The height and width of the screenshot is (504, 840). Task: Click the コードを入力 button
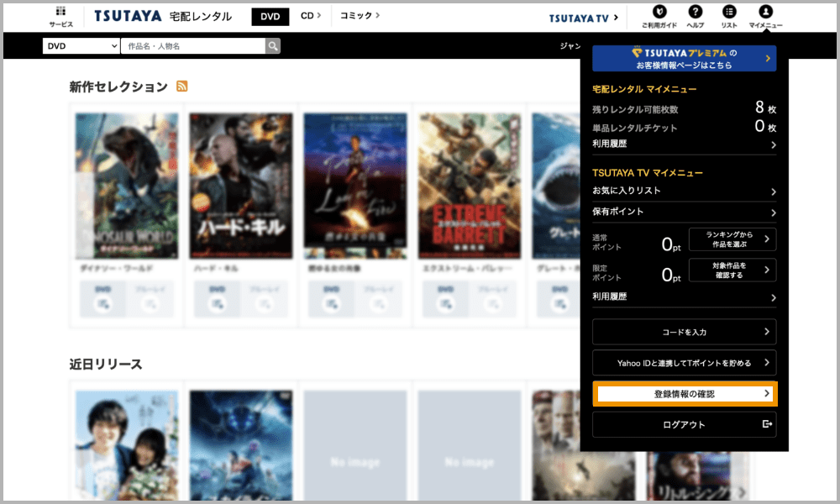(684, 332)
